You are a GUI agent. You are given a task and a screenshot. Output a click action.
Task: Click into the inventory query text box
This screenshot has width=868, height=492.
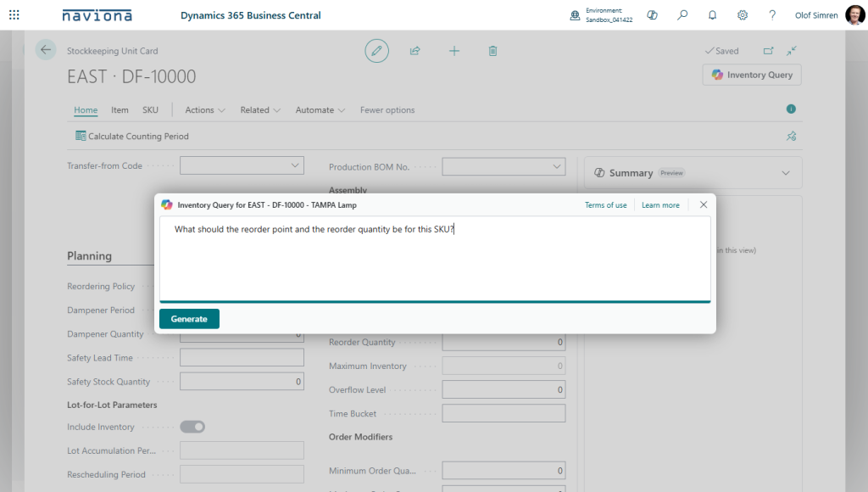pyautogui.click(x=435, y=259)
